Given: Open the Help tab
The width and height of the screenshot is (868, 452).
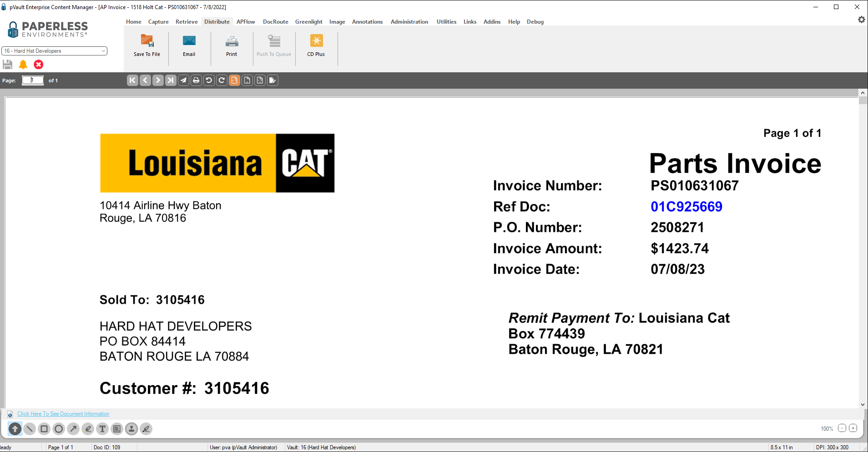Looking at the screenshot, I should [x=514, y=22].
